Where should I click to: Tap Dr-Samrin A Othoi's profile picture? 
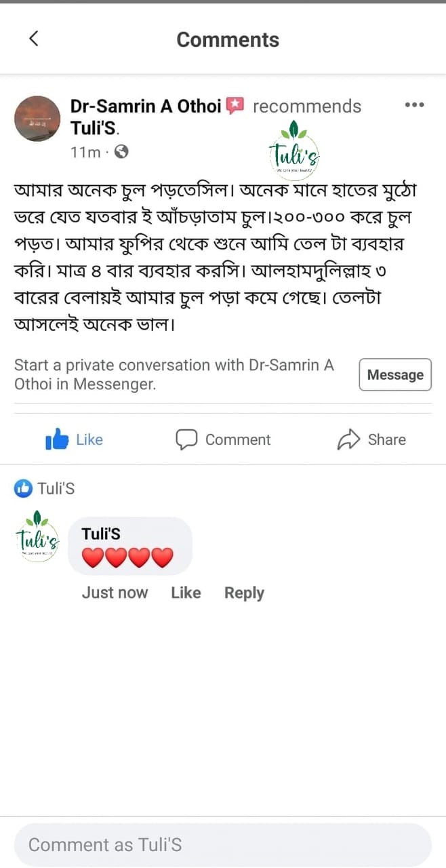tap(37, 119)
